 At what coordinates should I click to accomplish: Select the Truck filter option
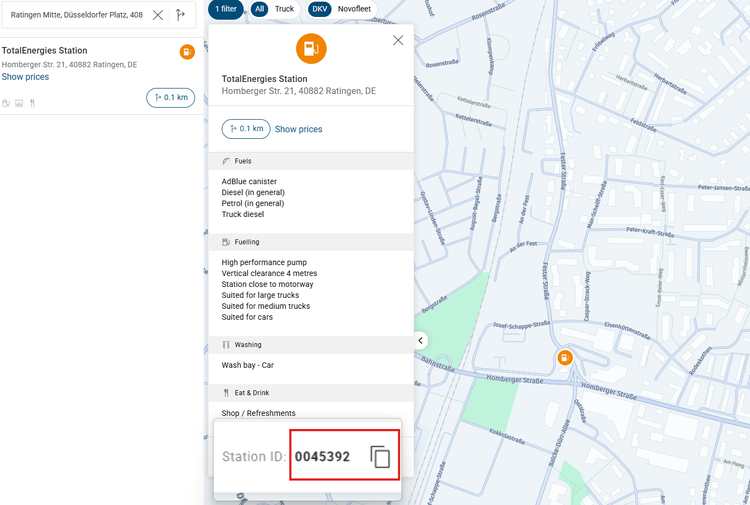click(x=284, y=9)
